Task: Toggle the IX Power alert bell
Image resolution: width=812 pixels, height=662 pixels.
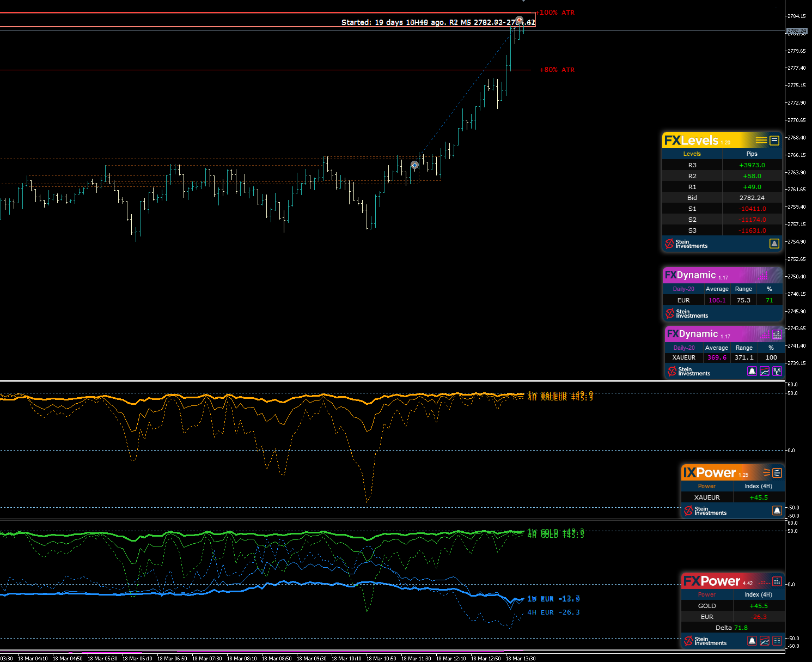Action: (777, 511)
